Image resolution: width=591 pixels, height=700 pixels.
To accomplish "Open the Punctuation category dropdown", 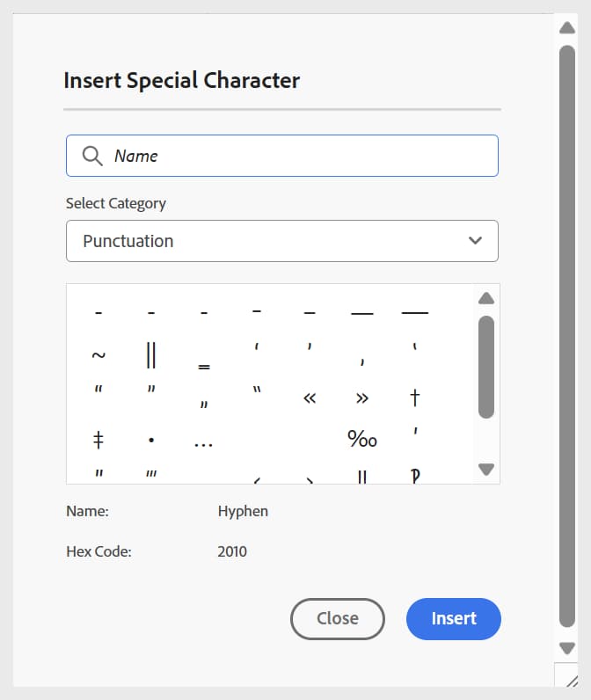I will [282, 241].
